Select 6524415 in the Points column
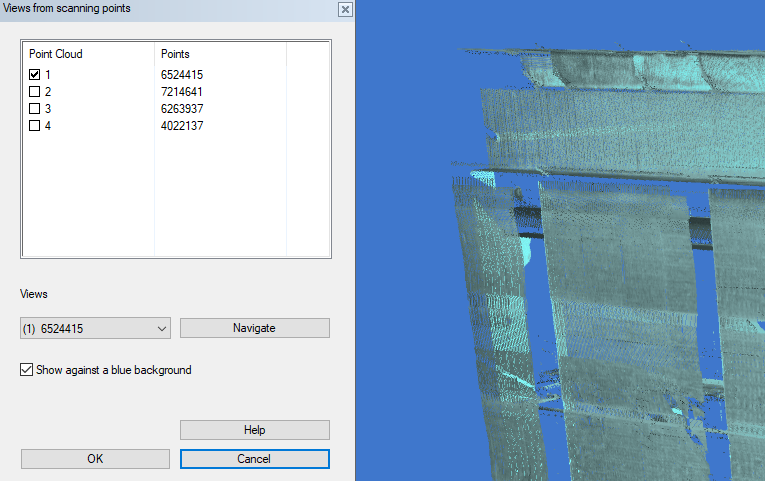This screenshot has width=765, height=481. pos(182,75)
